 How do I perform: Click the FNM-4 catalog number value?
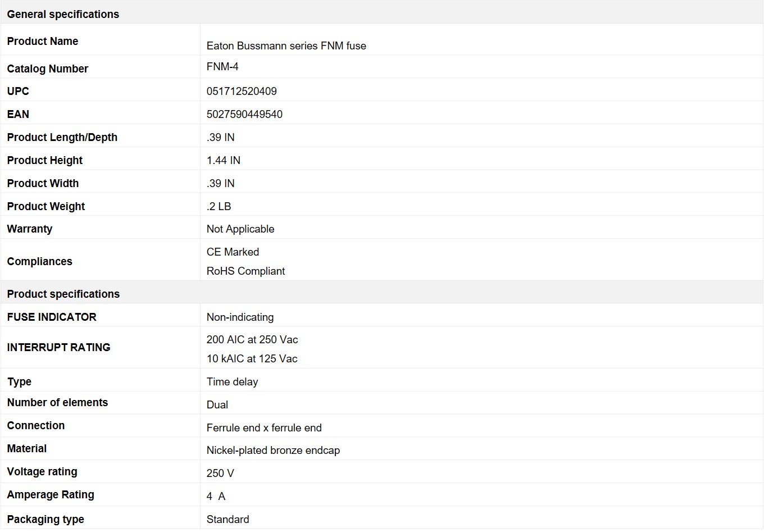[222, 67]
